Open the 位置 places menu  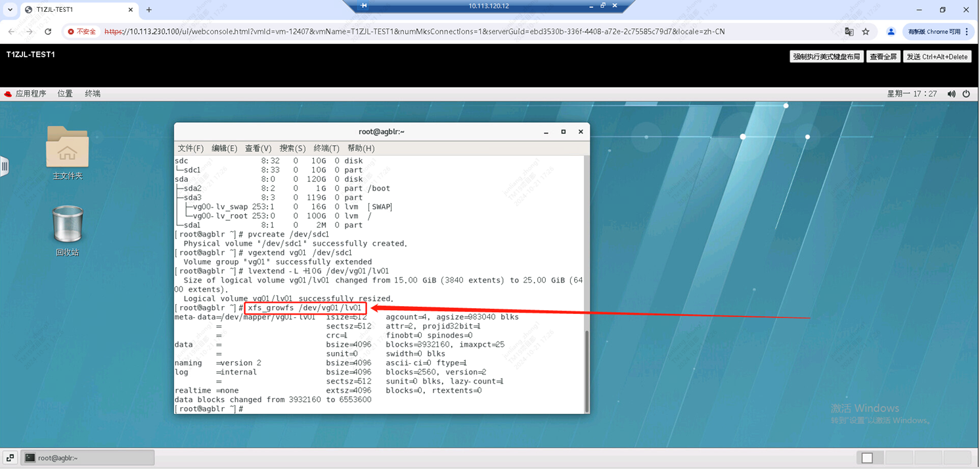click(x=65, y=94)
